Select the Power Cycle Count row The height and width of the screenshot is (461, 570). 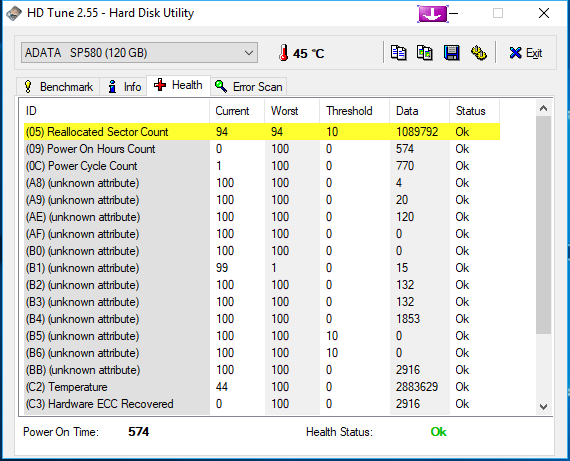[262, 166]
